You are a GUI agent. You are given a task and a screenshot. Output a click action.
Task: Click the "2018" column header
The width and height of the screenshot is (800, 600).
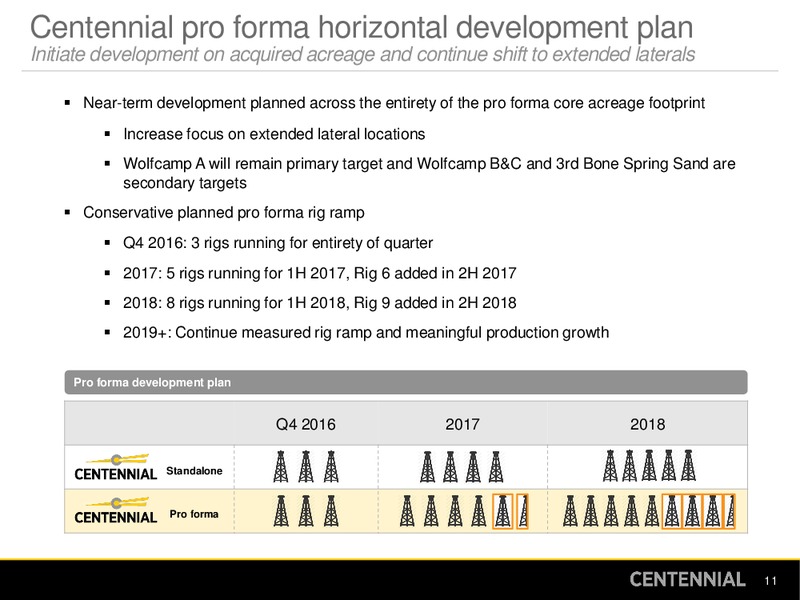tap(647, 424)
